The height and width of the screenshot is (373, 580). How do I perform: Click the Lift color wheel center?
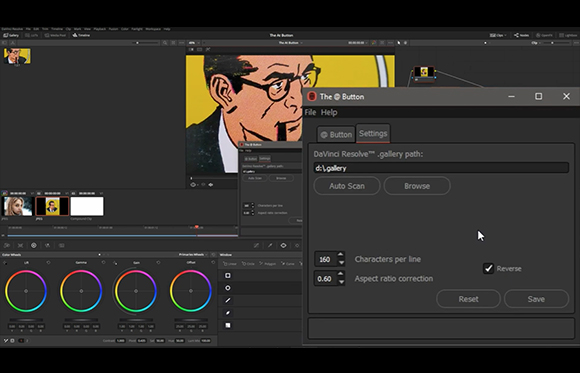(26, 291)
